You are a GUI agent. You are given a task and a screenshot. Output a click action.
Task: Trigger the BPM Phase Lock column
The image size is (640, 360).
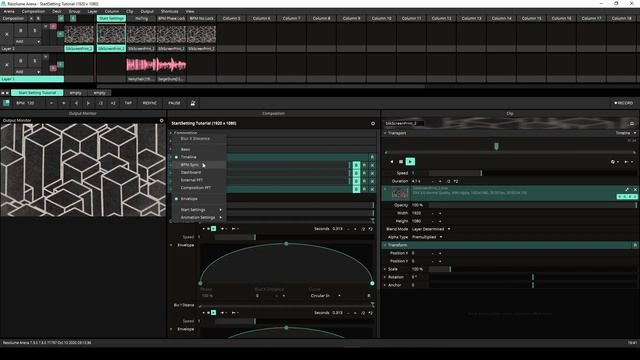(x=171, y=18)
